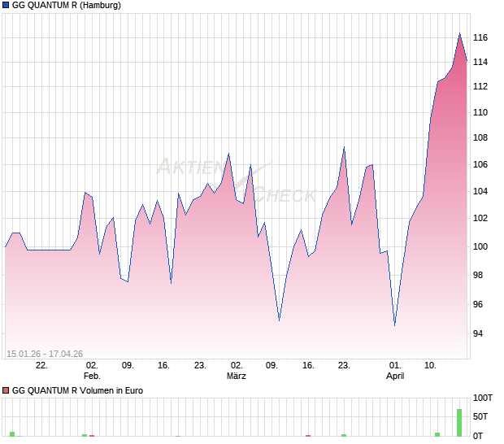Click the 50T volume axis label
This screenshot has height=444, width=504.
(480, 416)
